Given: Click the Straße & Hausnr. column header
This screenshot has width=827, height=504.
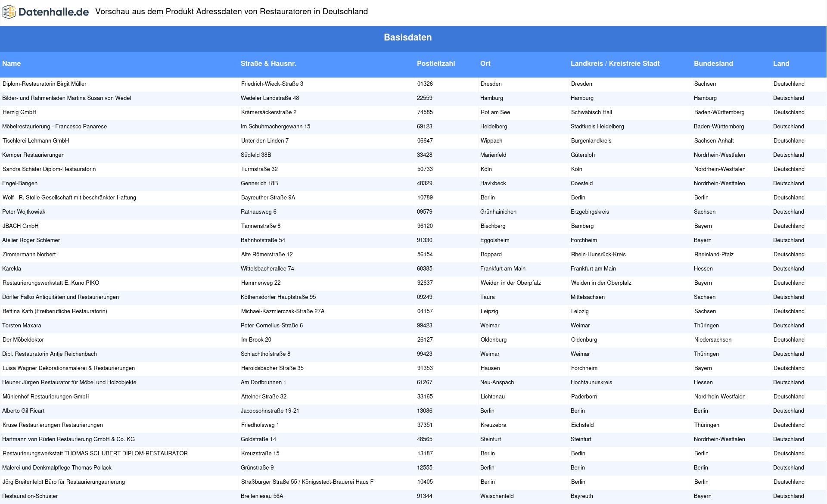Looking at the screenshot, I should coord(268,63).
